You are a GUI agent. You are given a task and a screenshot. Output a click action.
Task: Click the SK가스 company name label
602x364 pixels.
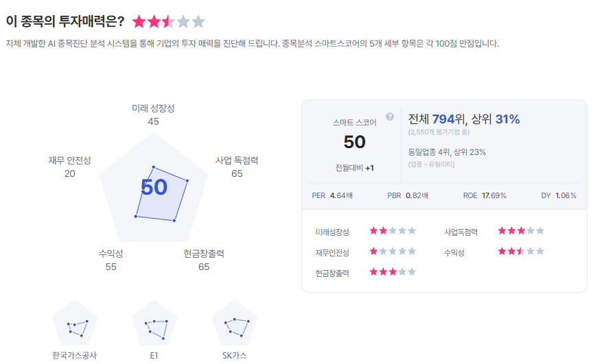235,356
